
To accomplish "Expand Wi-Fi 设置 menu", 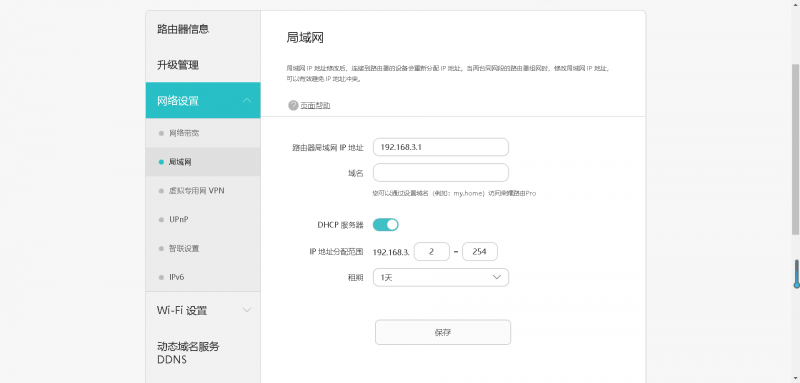I will [x=203, y=310].
